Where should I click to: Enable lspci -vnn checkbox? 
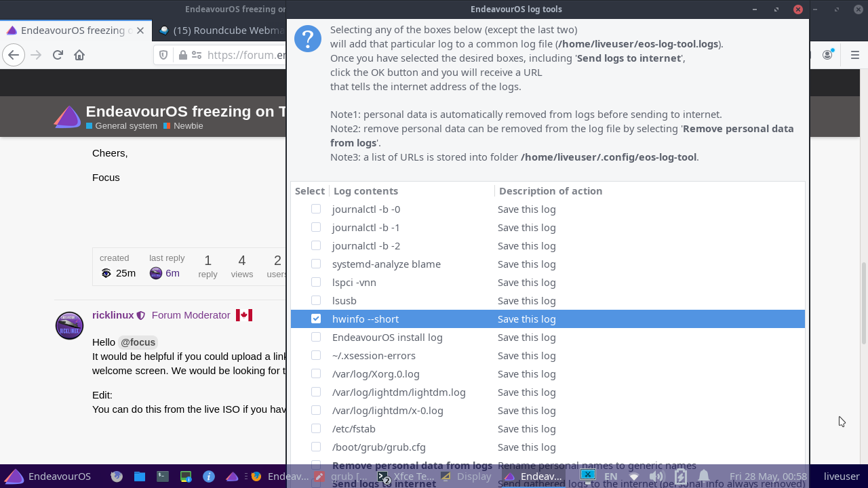(316, 283)
